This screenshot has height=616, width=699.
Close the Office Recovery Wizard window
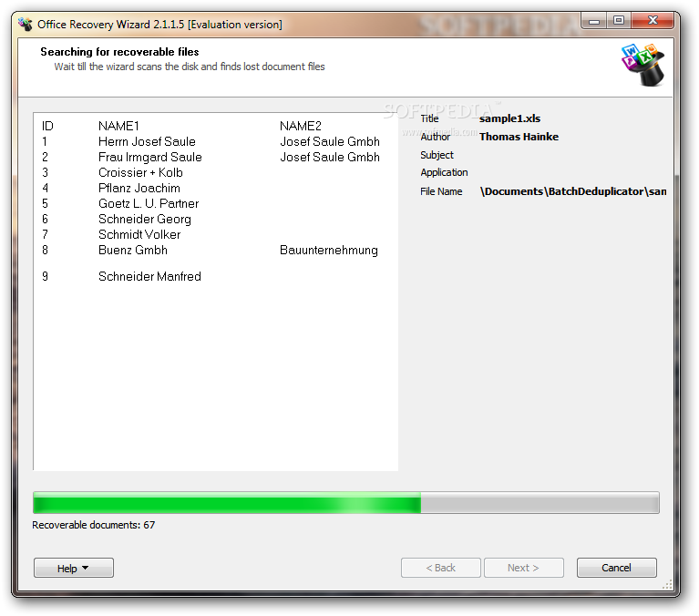[653, 21]
